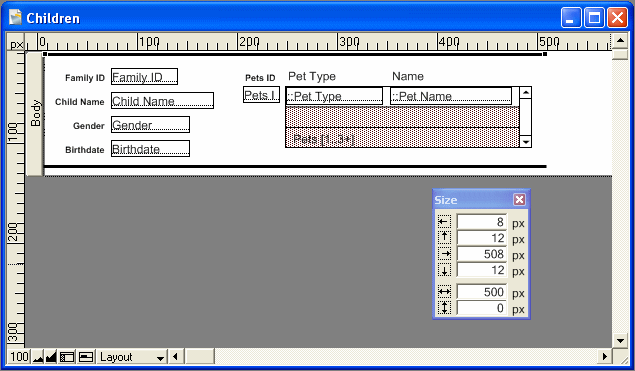Viewport: 635px width, 371px height.
Task: Select the Family ID field
Action: [x=145, y=77]
